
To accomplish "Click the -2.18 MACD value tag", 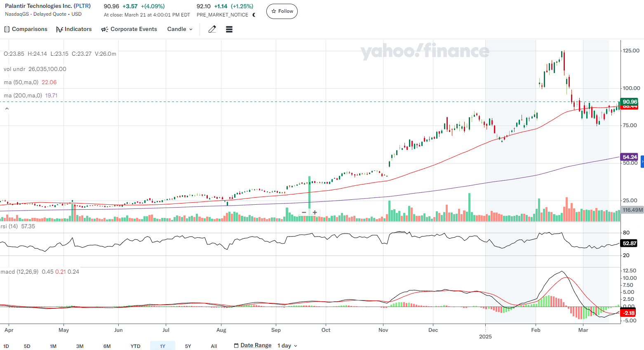I will pos(628,313).
